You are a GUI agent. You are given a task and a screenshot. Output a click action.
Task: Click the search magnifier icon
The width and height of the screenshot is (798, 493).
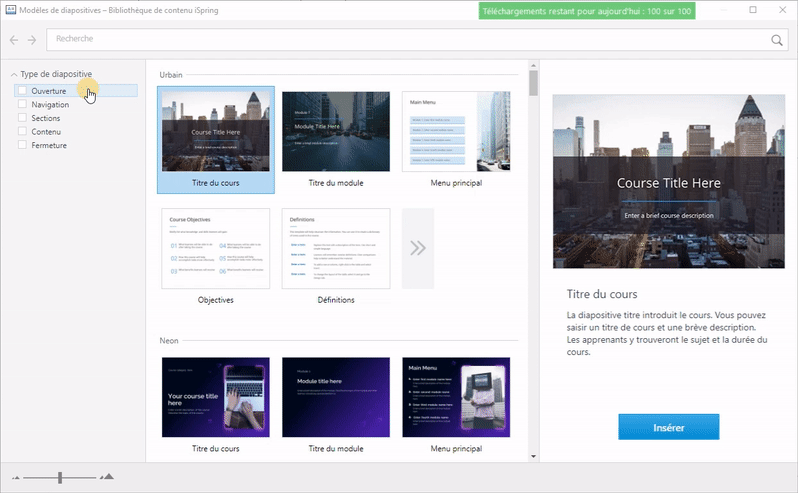pos(777,40)
